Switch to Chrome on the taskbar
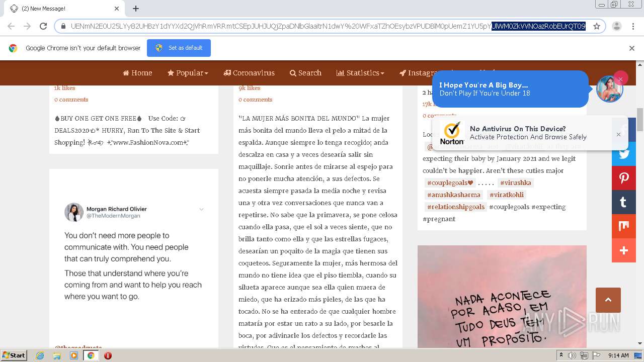This screenshot has width=644, height=362. click(91, 355)
